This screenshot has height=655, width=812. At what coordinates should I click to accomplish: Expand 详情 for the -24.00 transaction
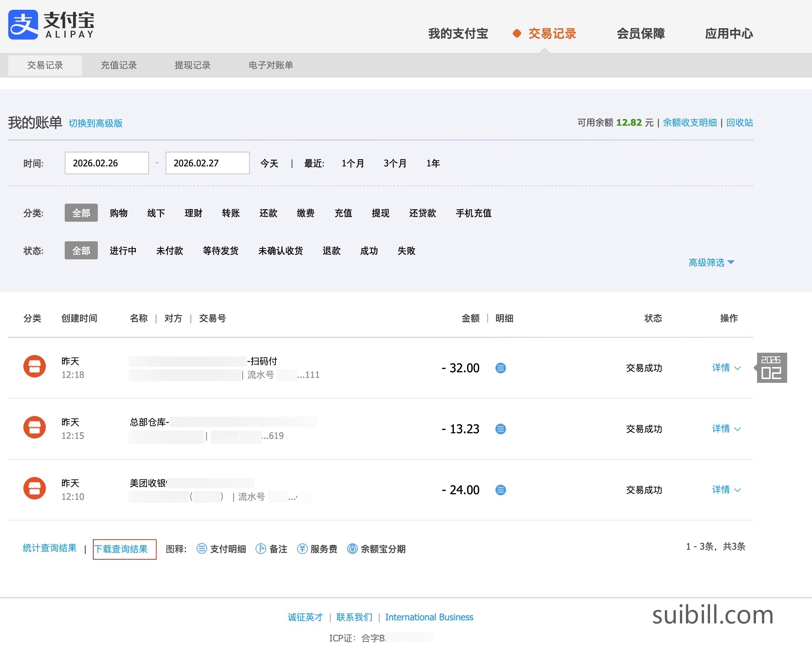coord(726,490)
